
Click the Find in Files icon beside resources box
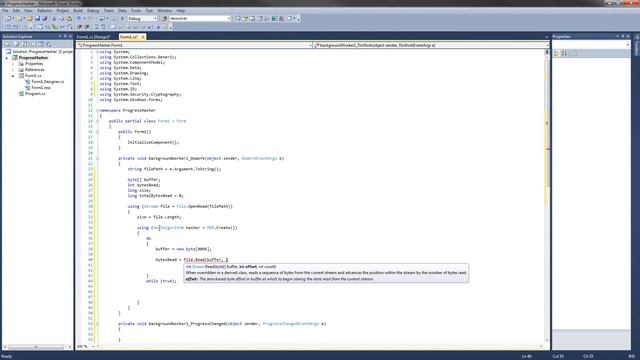tap(164, 18)
